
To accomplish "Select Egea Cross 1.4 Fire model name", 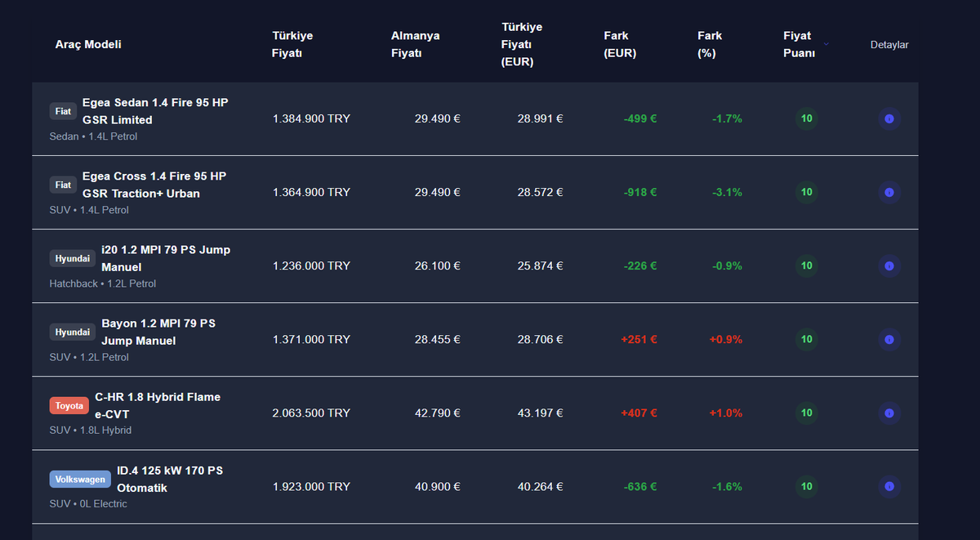I will 154,185.
